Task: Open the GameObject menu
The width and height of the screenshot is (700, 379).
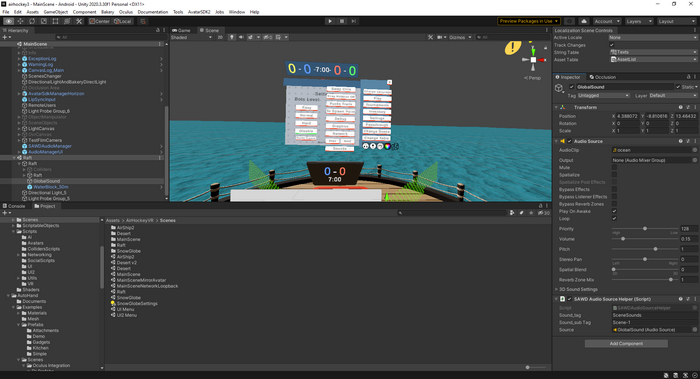Action: click(56, 12)
